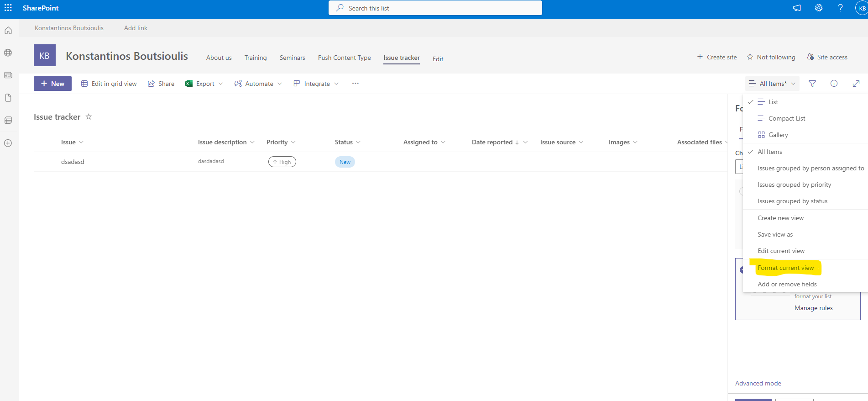Select the Compact List layout
The image size is (868, 401).
[x=805, y=118]
